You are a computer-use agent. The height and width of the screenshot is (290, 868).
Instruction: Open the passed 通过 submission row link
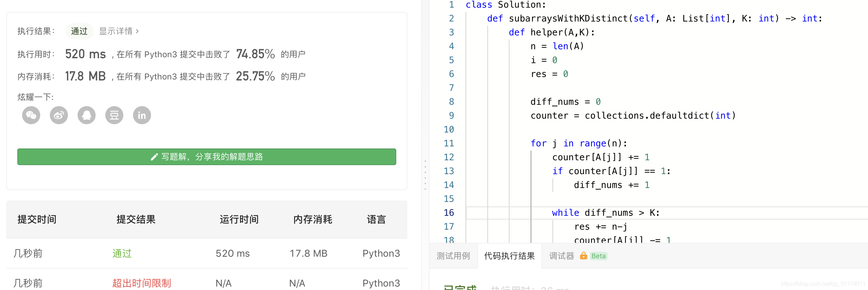122,253
